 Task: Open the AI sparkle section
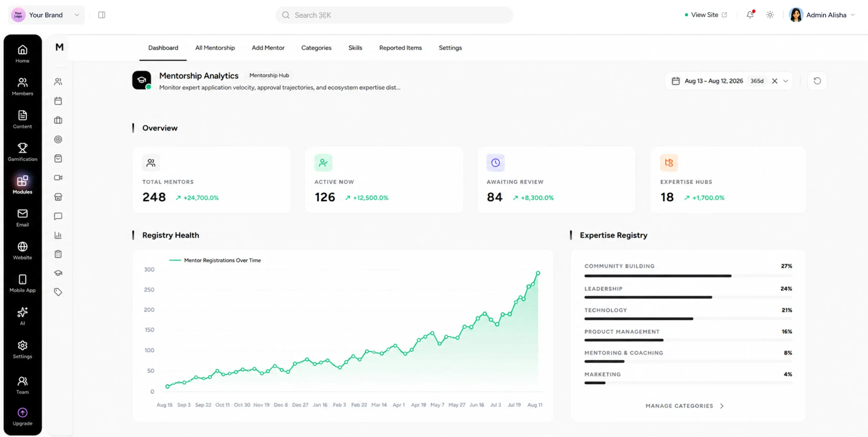pyautogui.click(x=22, y=316)
